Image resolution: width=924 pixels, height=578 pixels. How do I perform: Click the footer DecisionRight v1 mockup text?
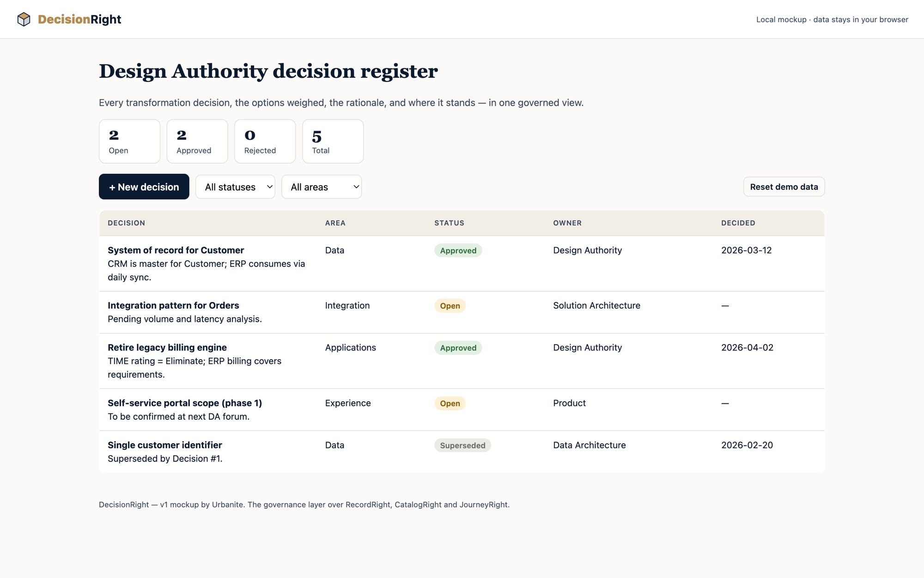point(304,504)
